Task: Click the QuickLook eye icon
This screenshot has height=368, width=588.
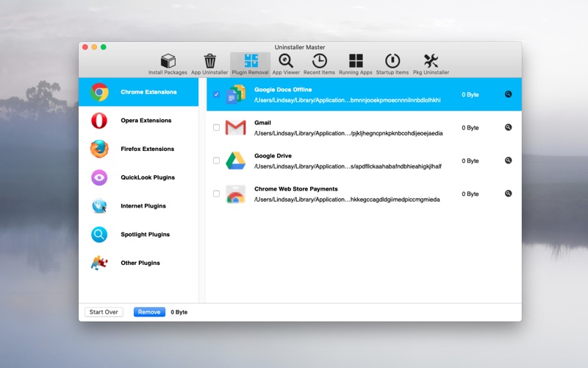Action: point(99,177)
